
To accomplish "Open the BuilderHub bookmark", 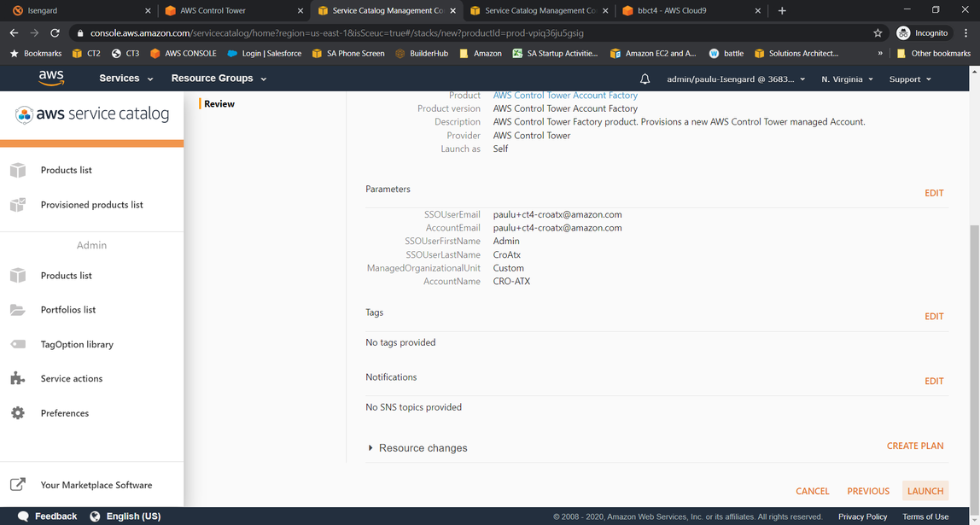I will click(422, 53).
